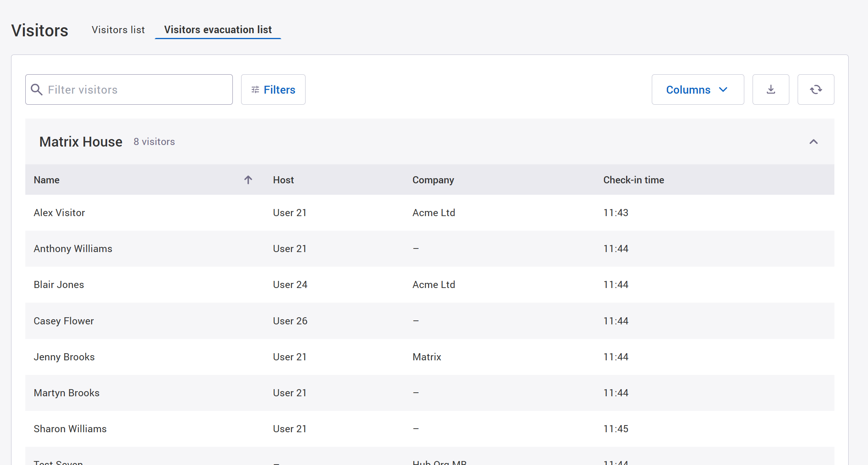The image size is (868, 465).
Task: Collapse the Matrix House section
Action: click(x=813, y=142)
